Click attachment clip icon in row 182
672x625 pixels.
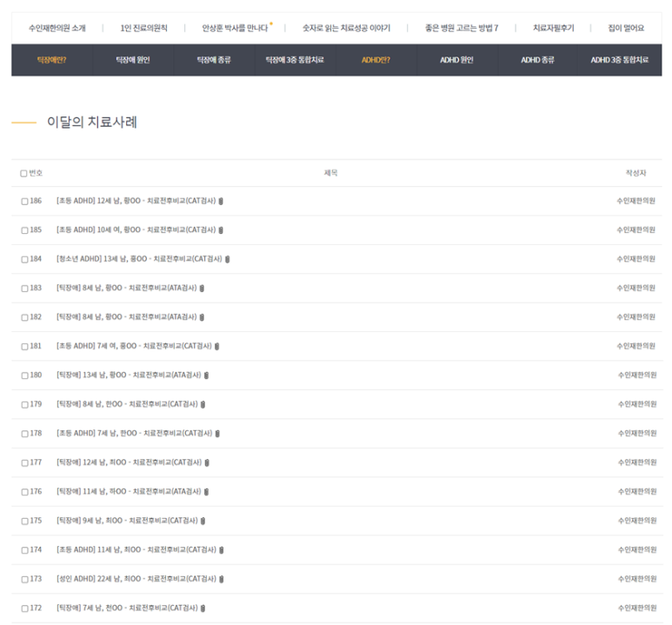click(202, 317)
